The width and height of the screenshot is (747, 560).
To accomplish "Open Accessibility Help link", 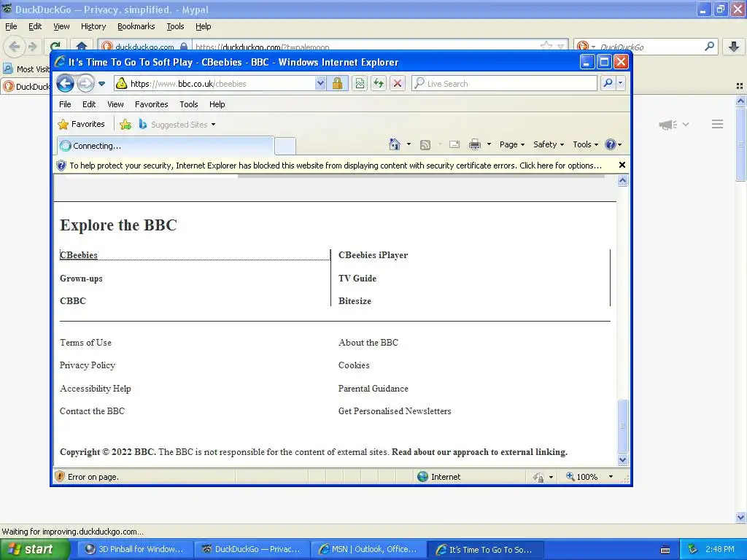I will (96, 389).
